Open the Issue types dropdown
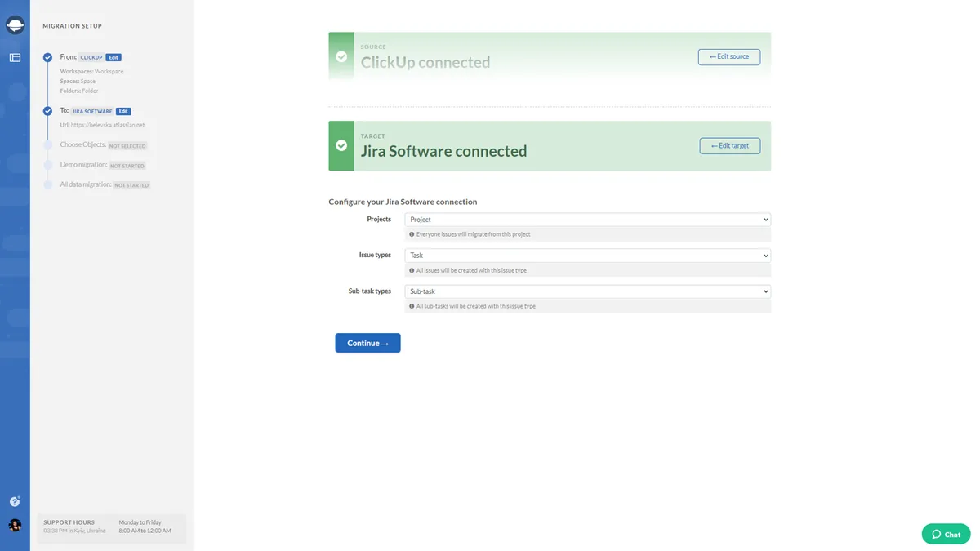The image size is (980, 551). 587,256
